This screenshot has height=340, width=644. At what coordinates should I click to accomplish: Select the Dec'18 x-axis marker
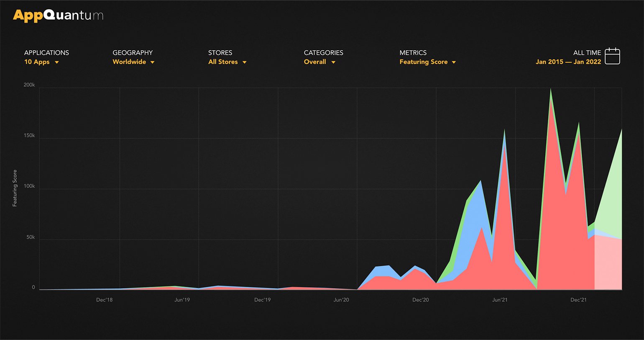[x=104, y=300]
